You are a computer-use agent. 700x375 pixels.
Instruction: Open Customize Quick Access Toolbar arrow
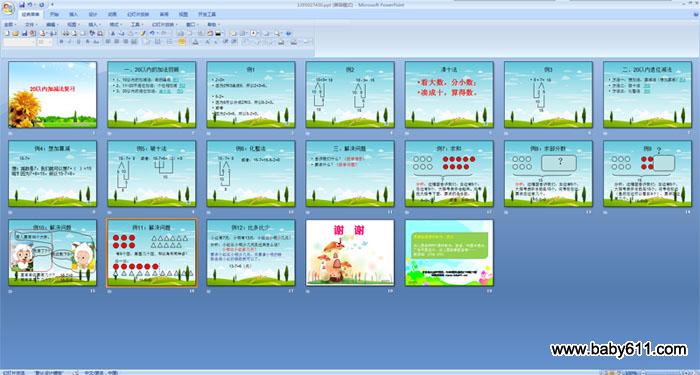[52, 4]
